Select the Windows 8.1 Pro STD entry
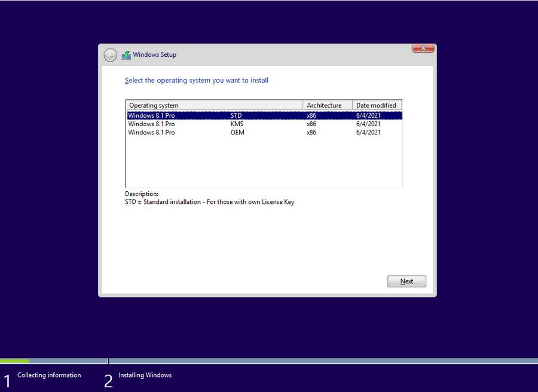The height and width of the screenshot is (392, 538). click(x=179, y=115)
